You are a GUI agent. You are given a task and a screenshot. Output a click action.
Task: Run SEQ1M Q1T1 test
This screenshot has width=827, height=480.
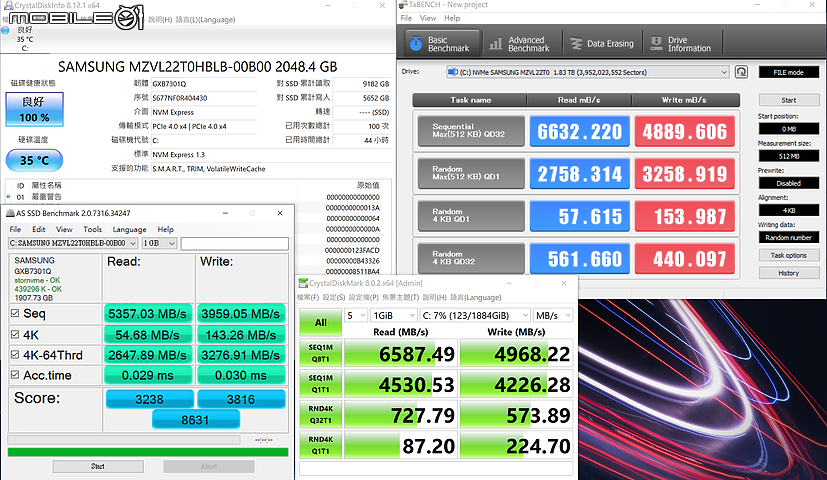[x=321, y=384]
